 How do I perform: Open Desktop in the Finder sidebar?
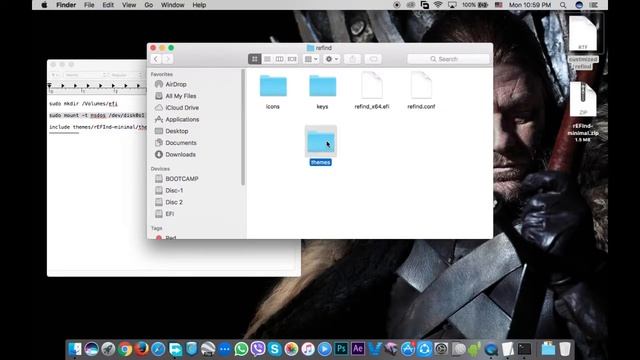pos(177,131)
